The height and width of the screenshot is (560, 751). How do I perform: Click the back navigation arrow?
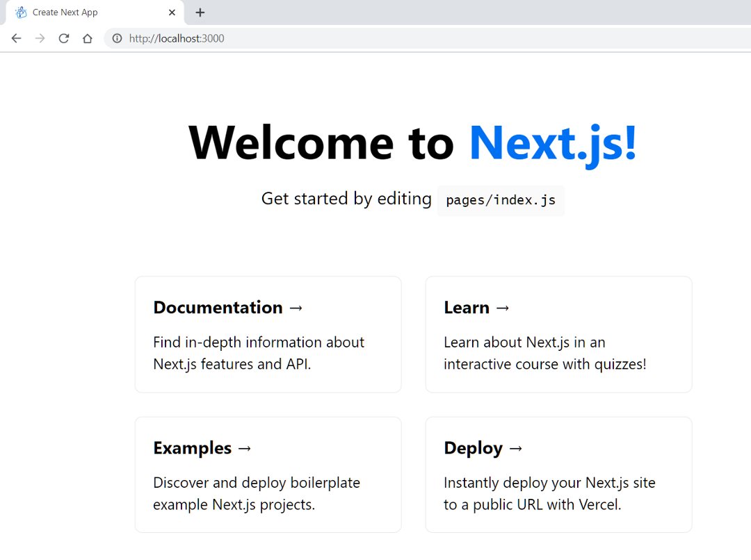click(16, 38)
